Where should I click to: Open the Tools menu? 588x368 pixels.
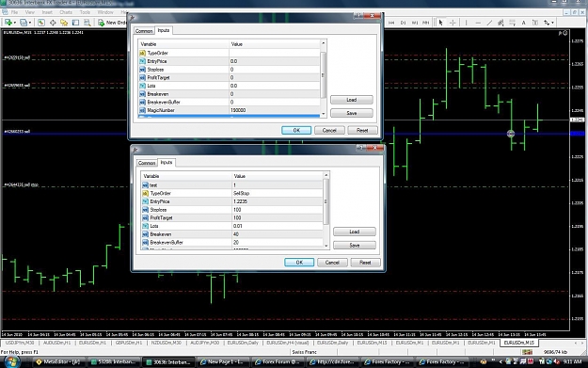[85, 12]
